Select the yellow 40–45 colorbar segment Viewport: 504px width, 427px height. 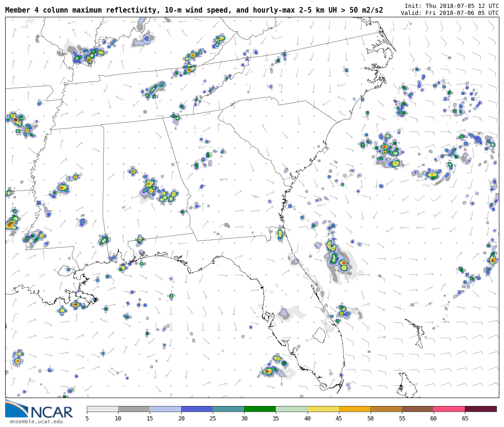(323, 409)
